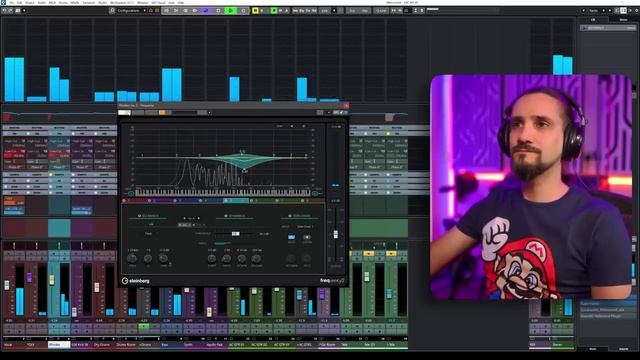Open the File menu
640x360 pixels.
click(x=11, y=2)
